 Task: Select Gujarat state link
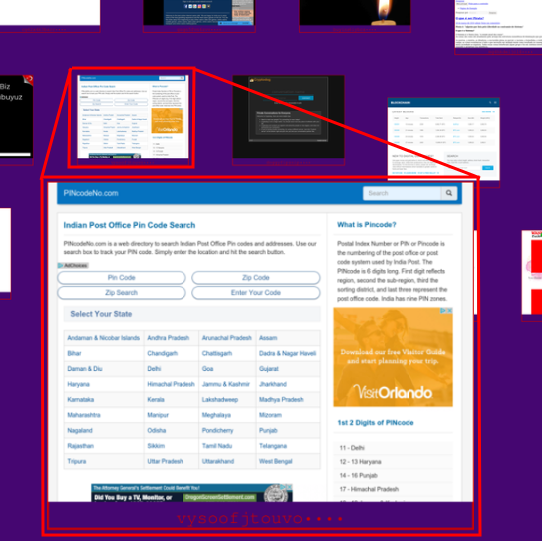pyautogui.click(x=269, y=369)
